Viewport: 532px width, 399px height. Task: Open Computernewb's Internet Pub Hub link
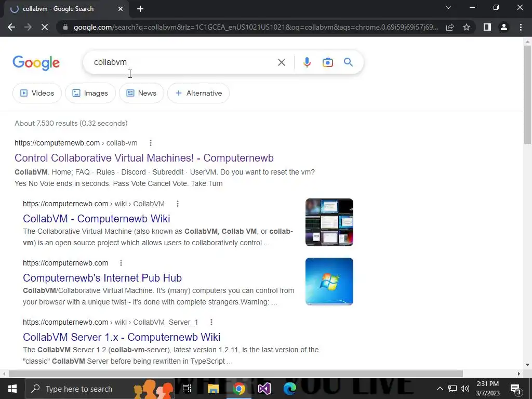[102, 278]
